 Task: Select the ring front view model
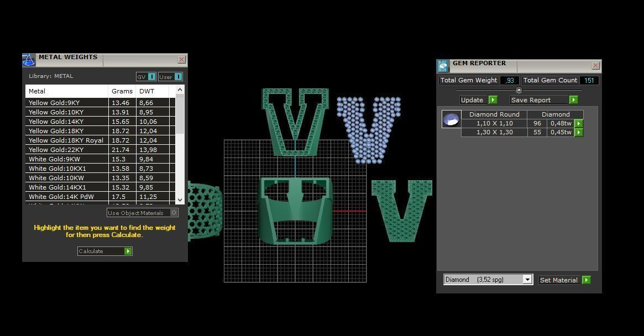click(x=295, y=211)
